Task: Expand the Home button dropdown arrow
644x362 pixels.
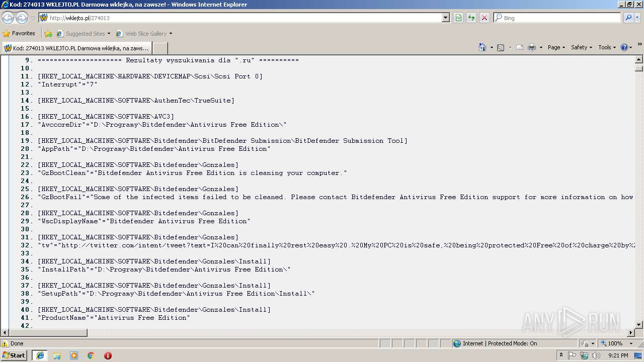Action: click(x=491, y=47)
